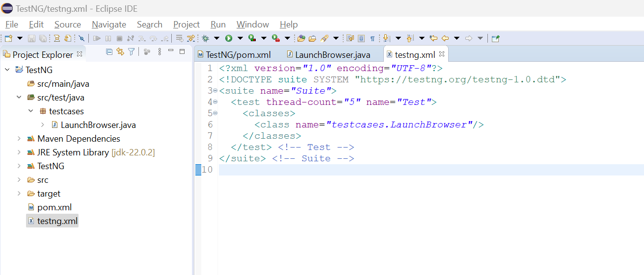Click the Step Into icon
This screenshot has width=644, height=275.
[x=142, y=38]
